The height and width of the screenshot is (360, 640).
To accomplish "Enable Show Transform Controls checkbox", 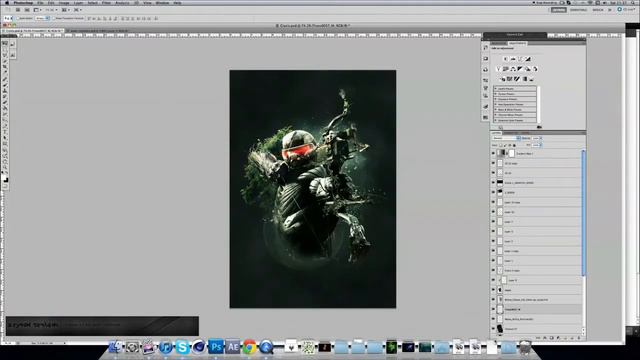I will point(53,18).
